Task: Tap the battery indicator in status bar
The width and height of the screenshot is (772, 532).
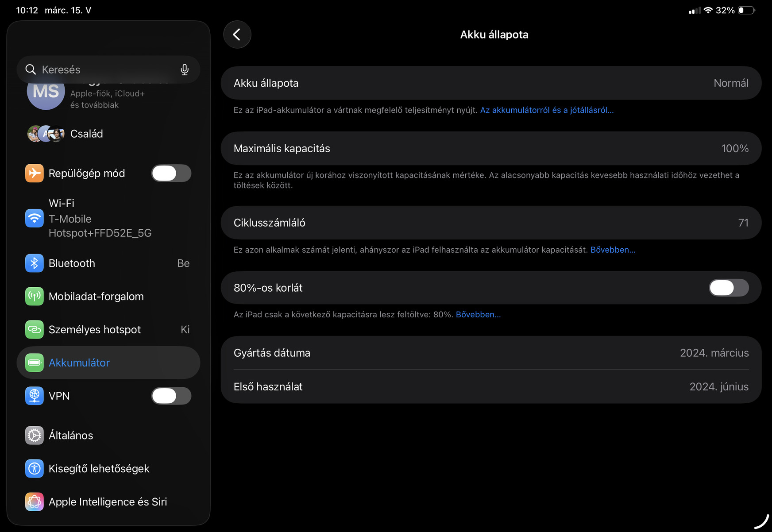Action: point(746,10)
